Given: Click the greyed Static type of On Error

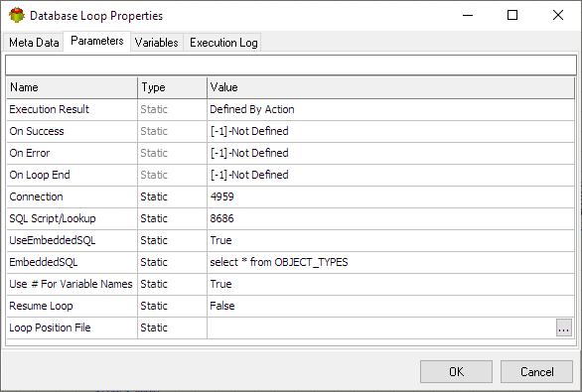Looking at the screenshot, I should coord(154,153).
